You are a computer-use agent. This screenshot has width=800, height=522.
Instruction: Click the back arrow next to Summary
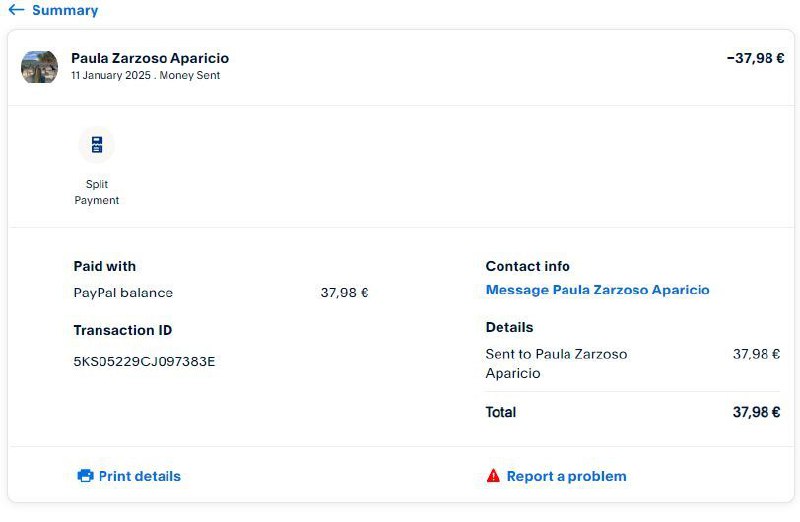pos(16,10)
